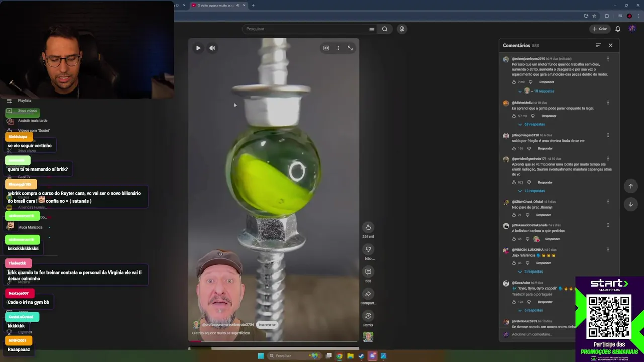Open the sound thumbnail below Remix
The height and width of the screenshot is (362, 644).
[368, 336]
